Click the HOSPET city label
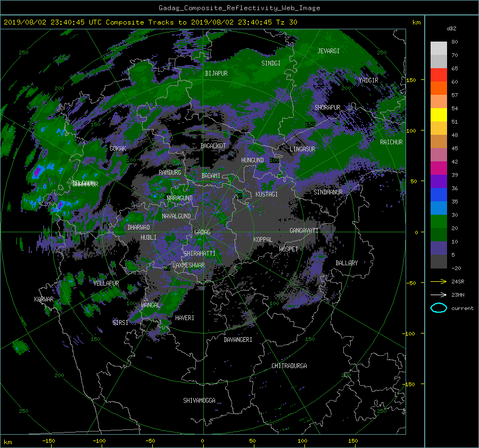This screenshot has height=448, width=479. pos(288,249)
